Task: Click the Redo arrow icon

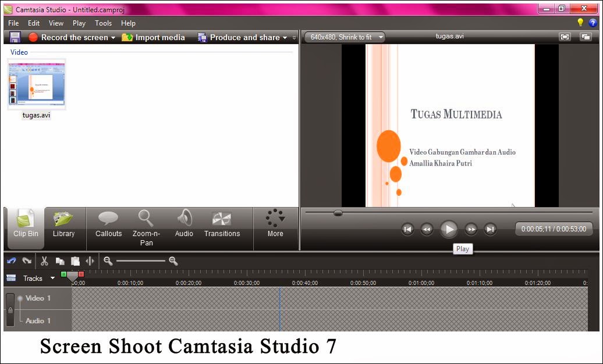Action: [x=27, y=261]
